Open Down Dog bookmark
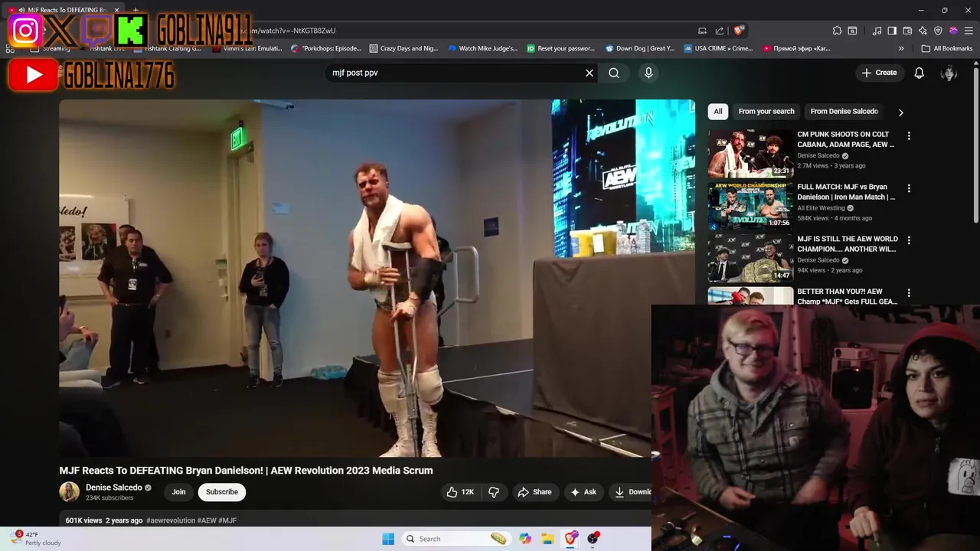Screen dimensions: 980x551 (640, 48)
